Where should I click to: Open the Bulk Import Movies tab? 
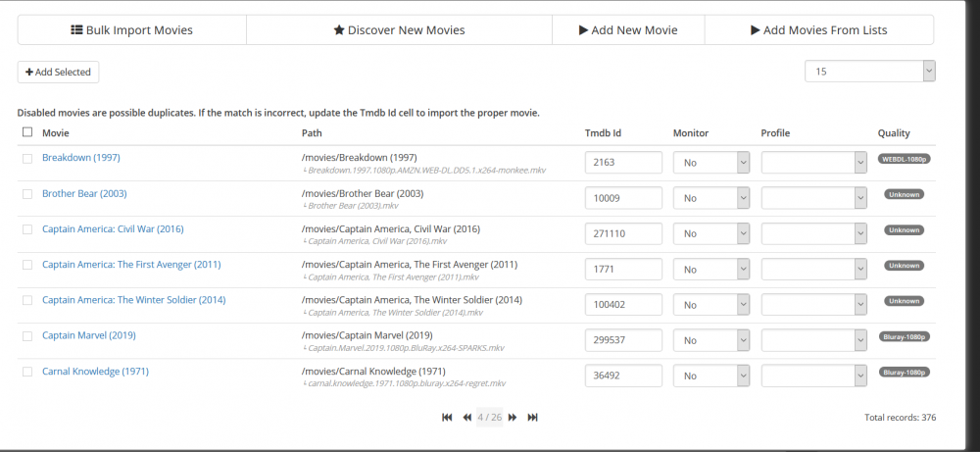132,30
